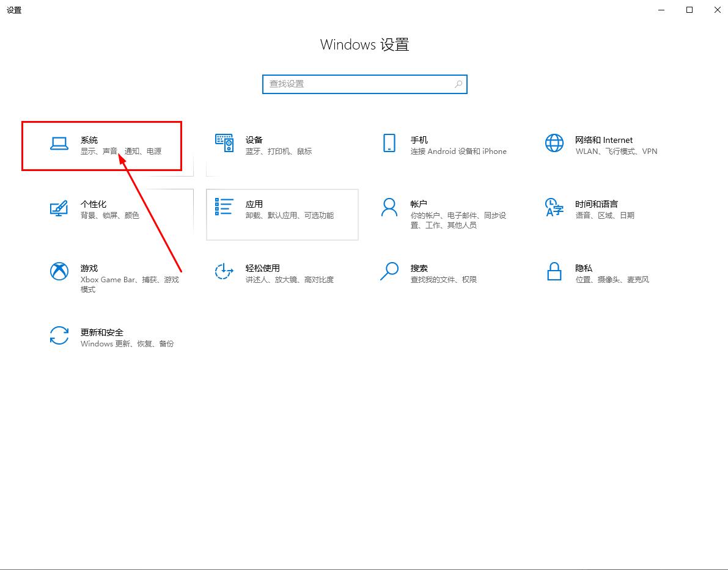Open 时间和语言 heading
The height and width of the screenshot is (570, 728).
coord(596,204)
